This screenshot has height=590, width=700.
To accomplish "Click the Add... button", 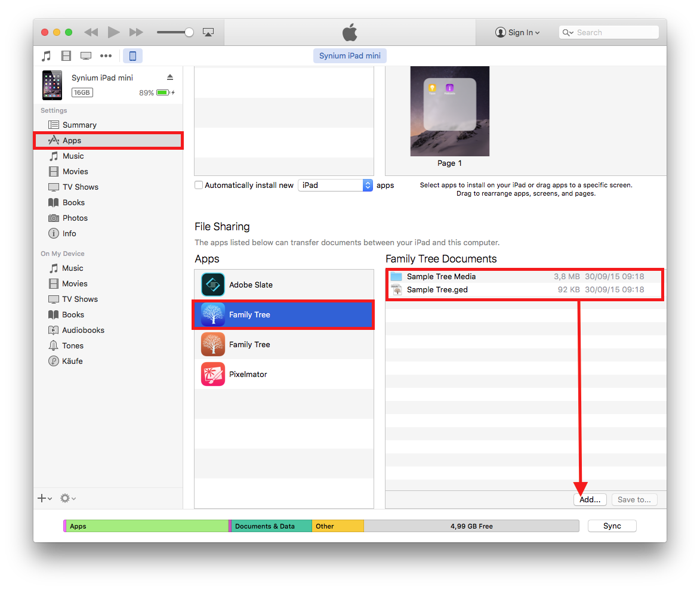I will 590,500.
